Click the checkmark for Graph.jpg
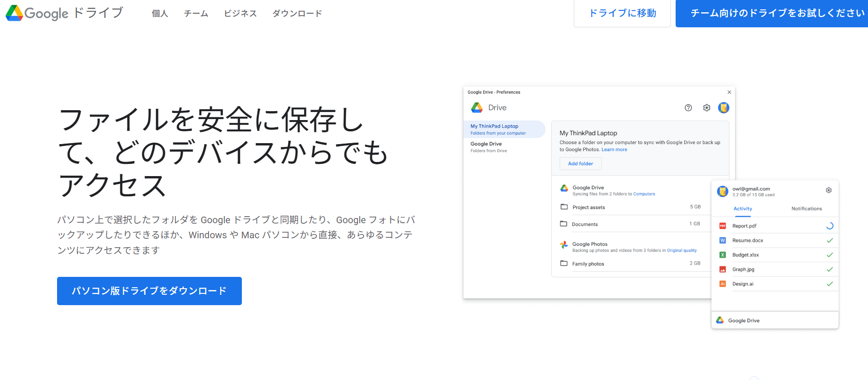This screenshot has width=868, height=380. point(830,270)
